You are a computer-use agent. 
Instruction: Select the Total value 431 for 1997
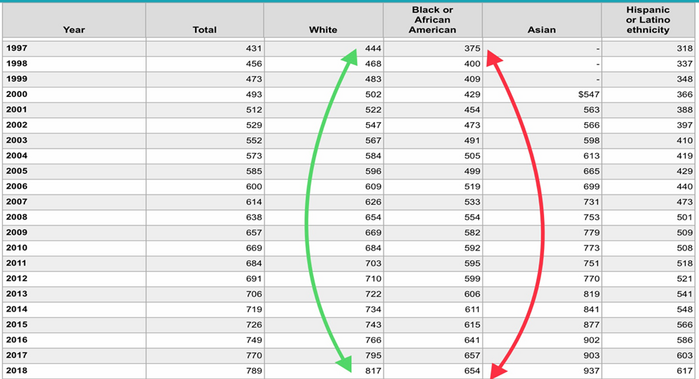click(x=254, y=48)
